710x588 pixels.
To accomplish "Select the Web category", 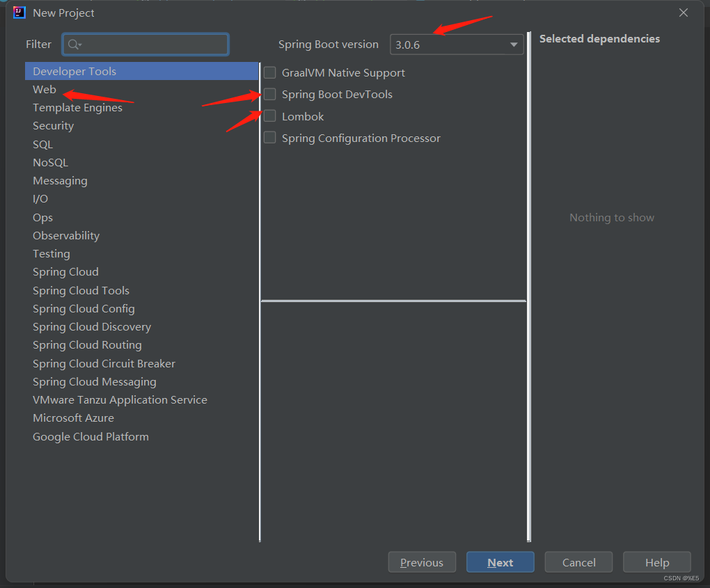I will [x=142, y=89].
